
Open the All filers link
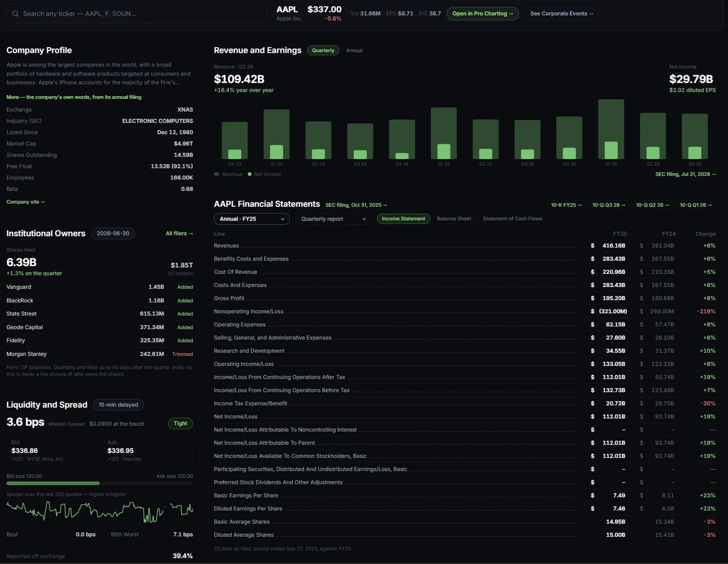click(x=179, y=233)
